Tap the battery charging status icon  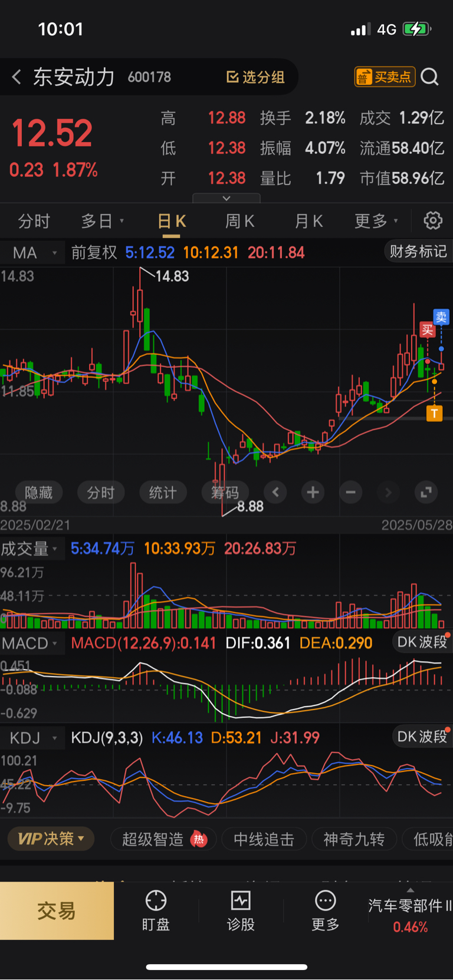pos(417,29)
